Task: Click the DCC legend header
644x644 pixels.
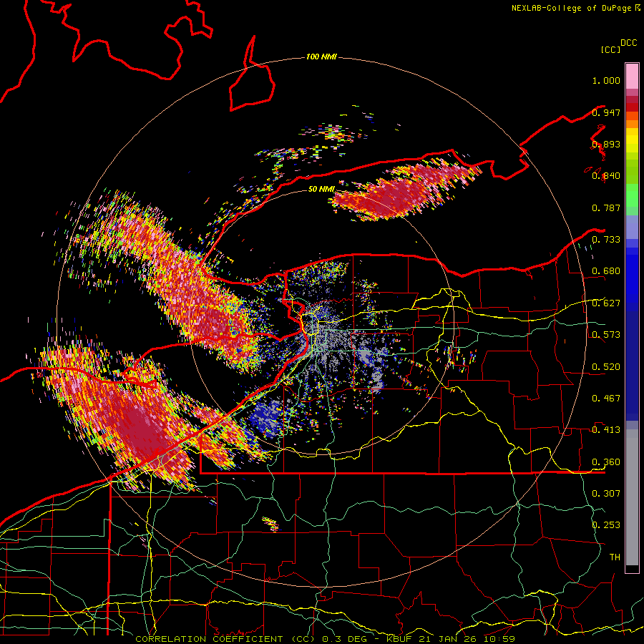Action: [x=629, y=43]
